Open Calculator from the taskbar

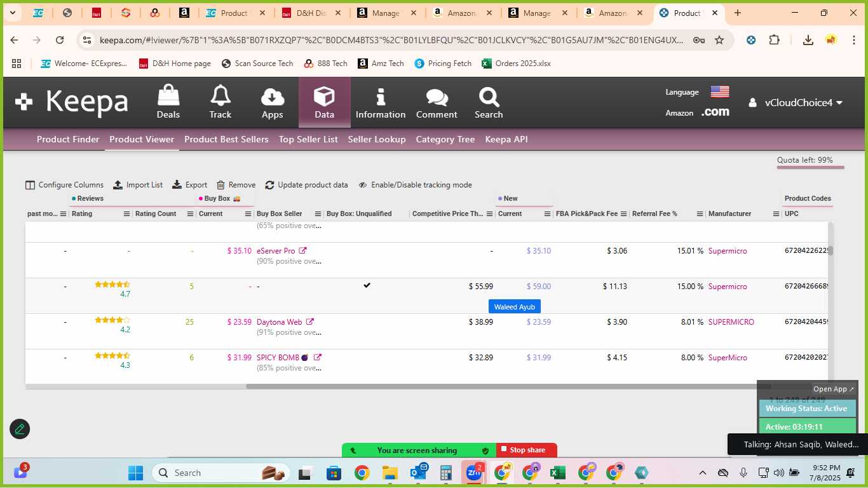446,473
